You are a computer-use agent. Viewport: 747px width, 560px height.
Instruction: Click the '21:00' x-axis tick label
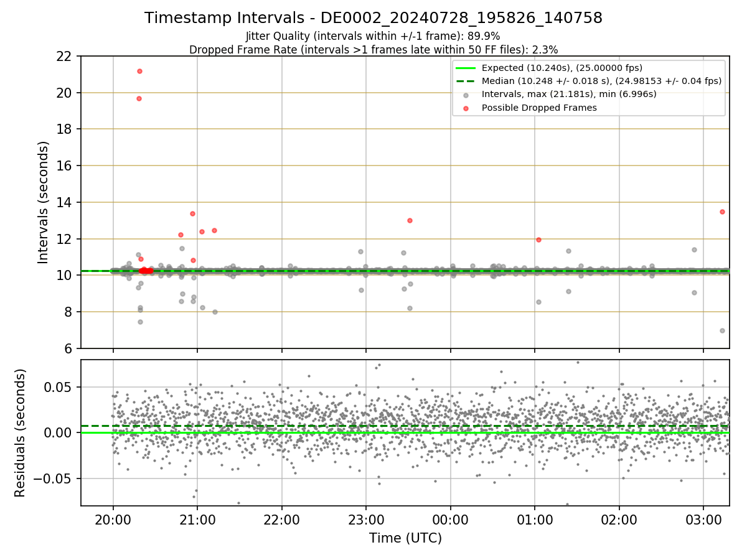click(x=197, y=520)
